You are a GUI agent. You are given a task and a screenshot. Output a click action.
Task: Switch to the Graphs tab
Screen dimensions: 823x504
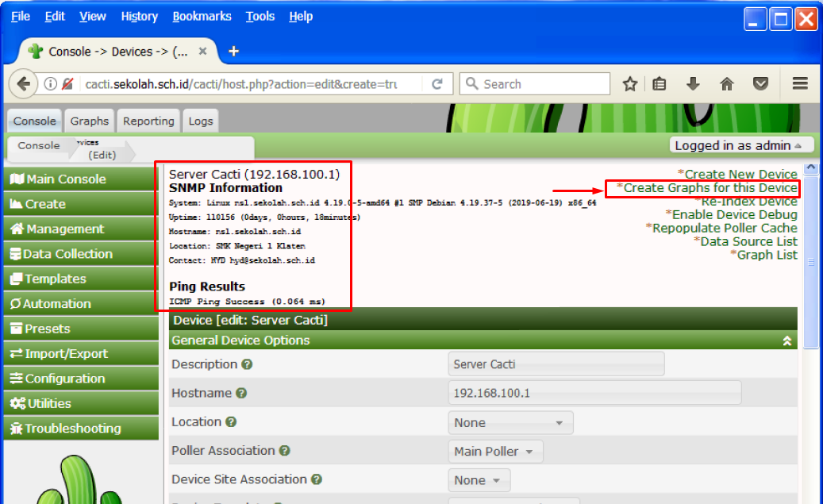pyautogui.click(x=89, y=121)
